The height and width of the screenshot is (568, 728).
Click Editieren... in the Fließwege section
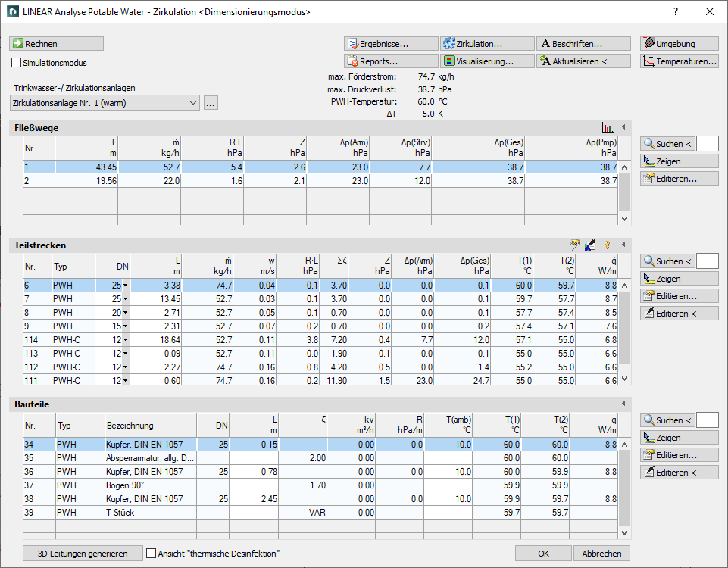[x=680, y=178]
